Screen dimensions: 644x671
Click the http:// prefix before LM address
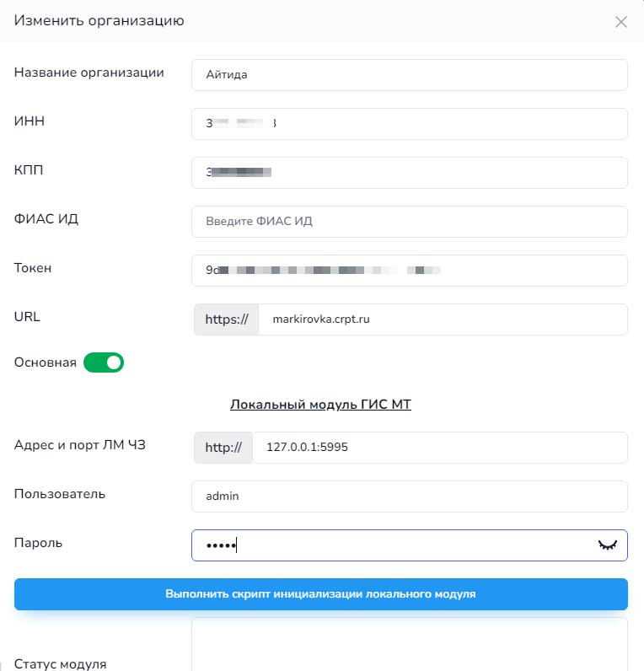point(223,448)
